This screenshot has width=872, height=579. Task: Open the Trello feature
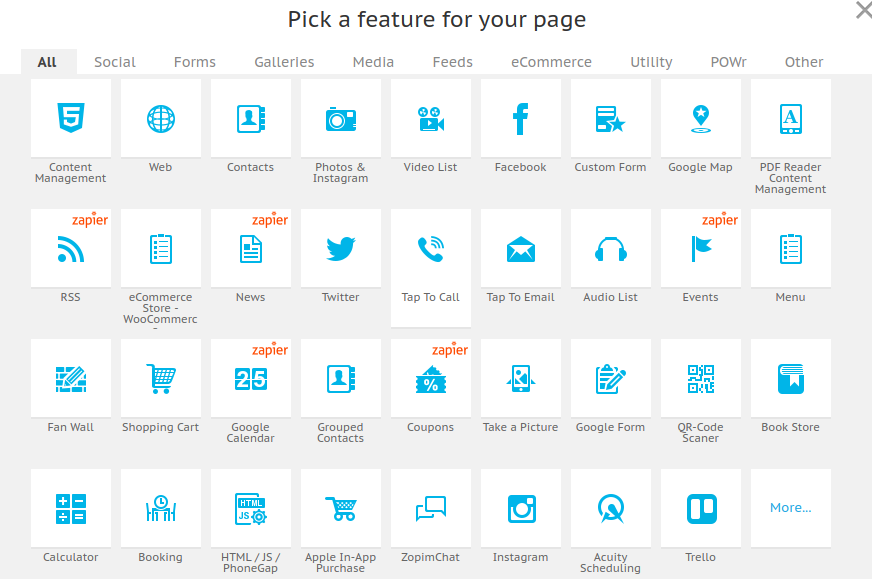[x=700, y=507]
